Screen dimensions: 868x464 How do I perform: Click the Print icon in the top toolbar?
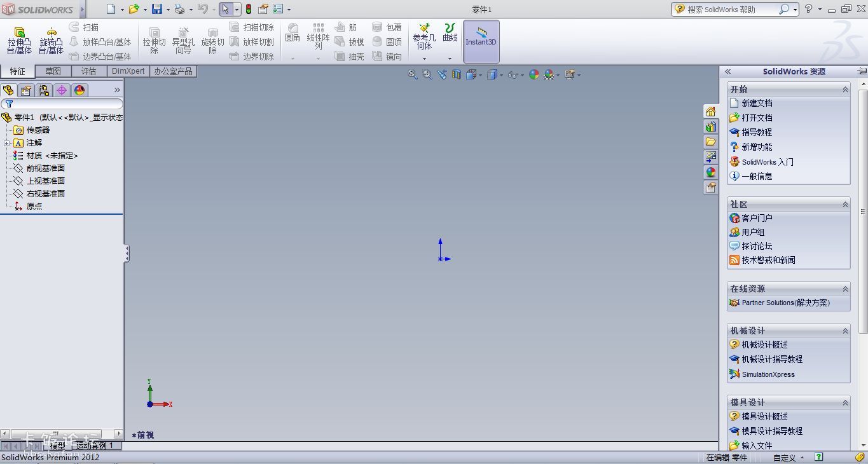[179, 9]
